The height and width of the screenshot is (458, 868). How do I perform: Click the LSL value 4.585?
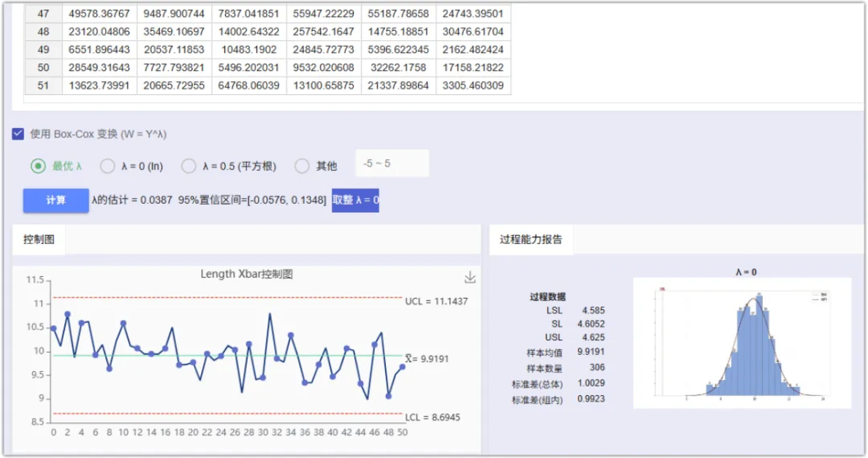point(593,310)
